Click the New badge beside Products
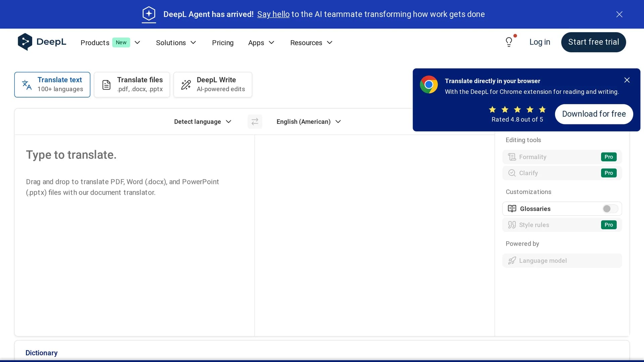The width and height of the screenshot is (644, 362). point(121,42)
